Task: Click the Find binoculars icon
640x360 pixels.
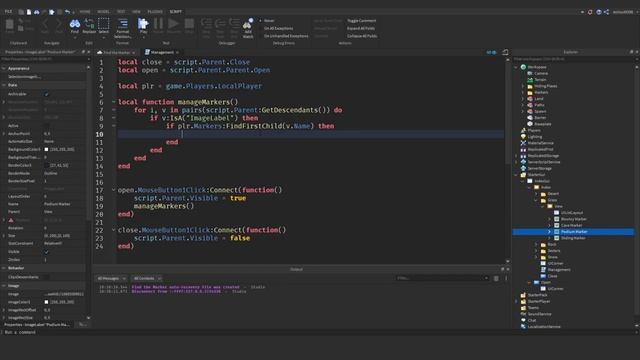Action: coord(75,24)
